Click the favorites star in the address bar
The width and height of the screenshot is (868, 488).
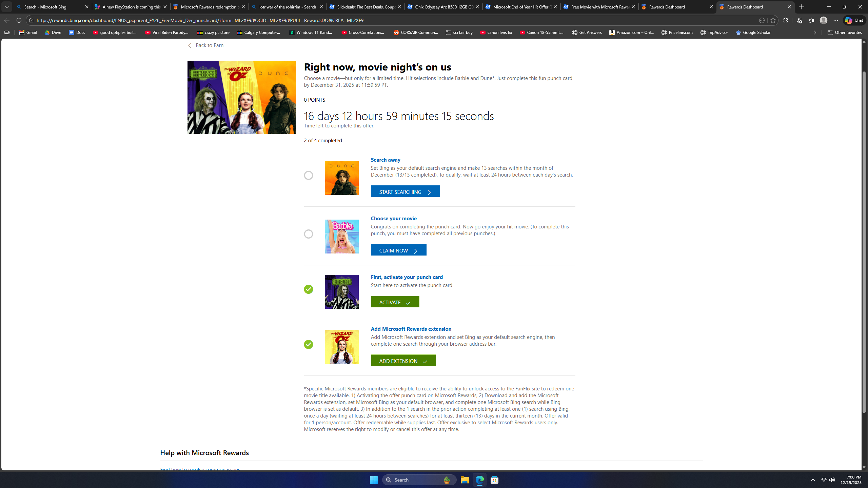(773, 20)
